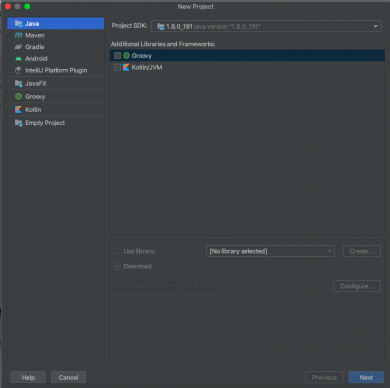390x388 pixels.
Task: Select the Download radio button
Action: (117, 266)
